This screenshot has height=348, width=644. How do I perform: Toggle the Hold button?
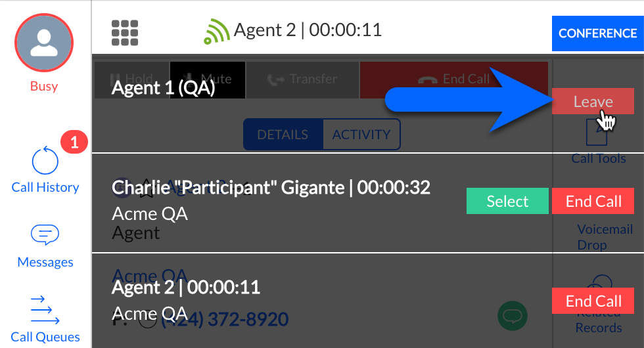pos(131,79)
